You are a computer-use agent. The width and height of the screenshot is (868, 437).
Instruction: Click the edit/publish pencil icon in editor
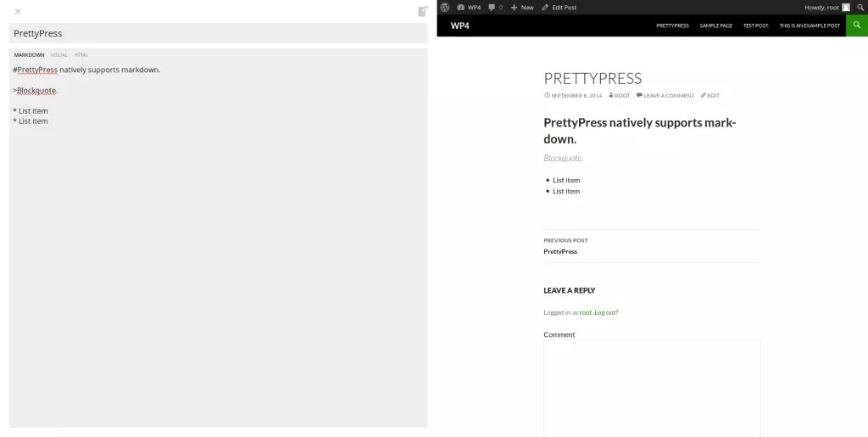click(423, 11)
